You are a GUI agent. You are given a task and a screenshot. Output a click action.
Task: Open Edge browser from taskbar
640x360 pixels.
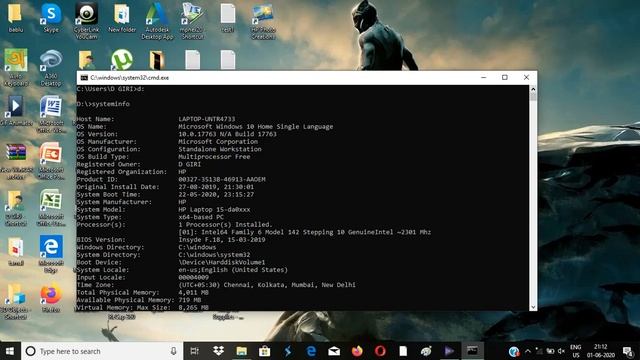(311, 351)
